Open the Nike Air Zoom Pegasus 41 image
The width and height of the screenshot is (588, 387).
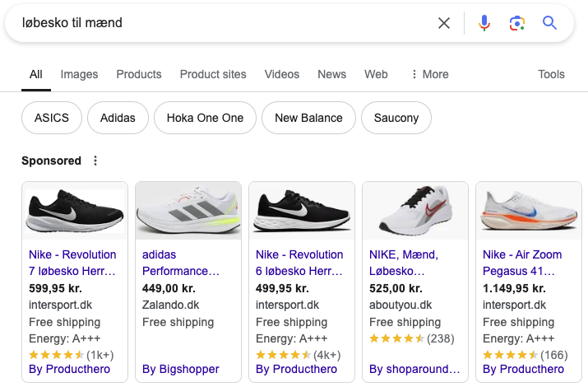coord(529,211)
